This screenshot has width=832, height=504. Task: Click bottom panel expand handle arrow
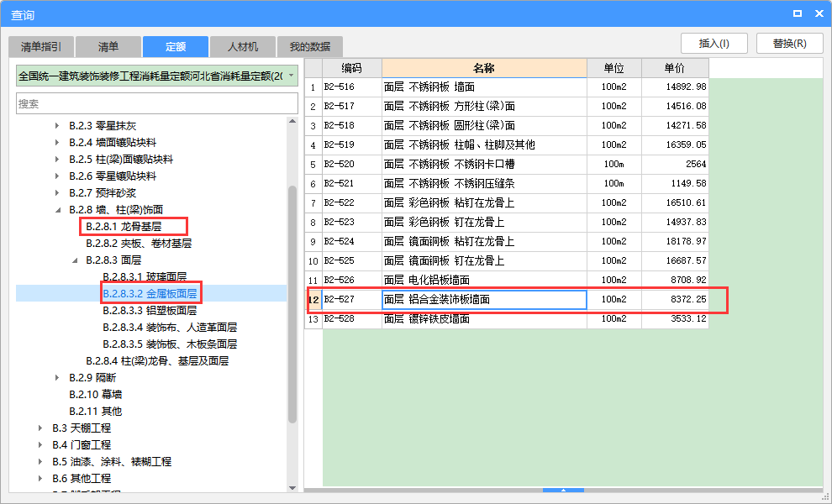coord(564,491)
